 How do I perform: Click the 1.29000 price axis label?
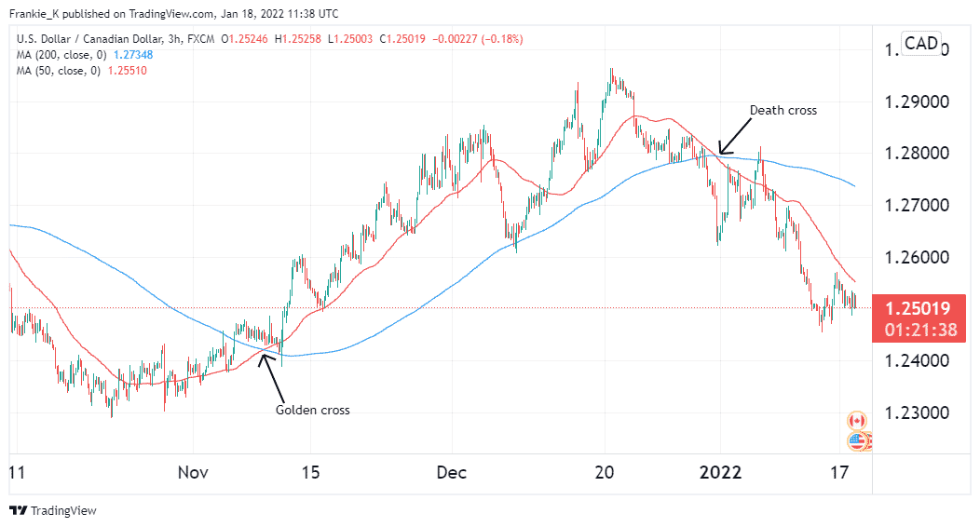[x=917, y=101]
